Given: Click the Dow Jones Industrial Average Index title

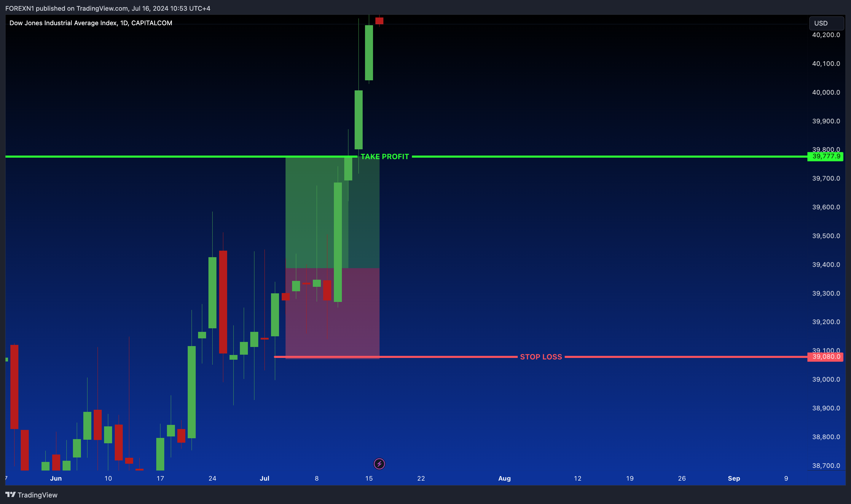Looking at the screenshot, I should 91,23.
